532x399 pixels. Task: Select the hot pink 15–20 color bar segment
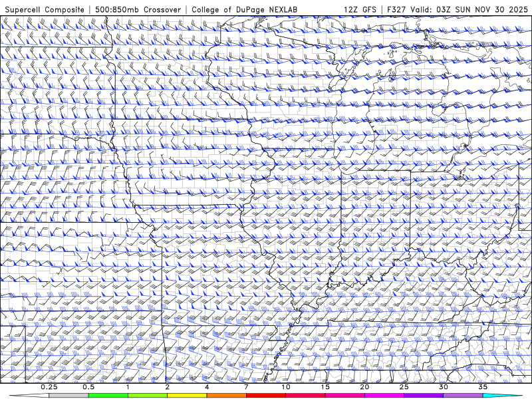(x=344, y=396)
